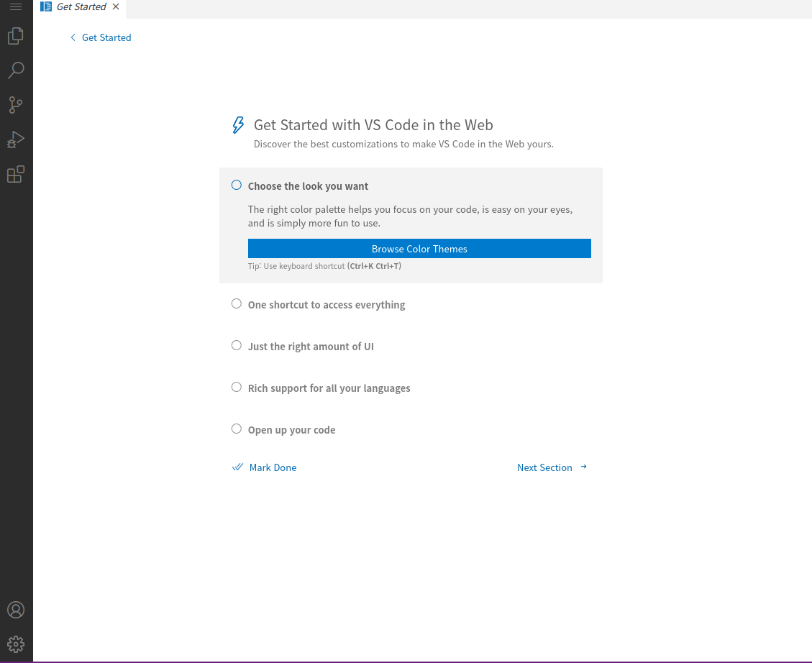Click the 'Discover the best customizations' subtitle
This screenshot has width=812, height=663.
pyautogui.click(x=403, y=144)
